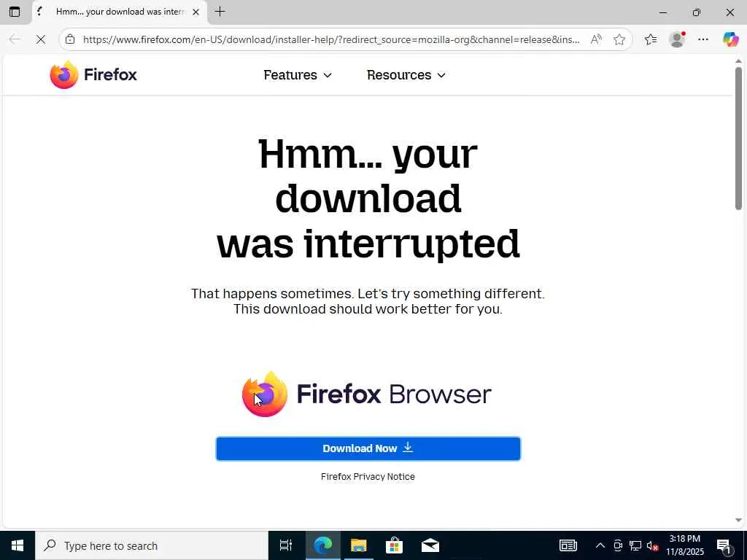Open the Copilot sidebar icon
Image resolution: width=747 pixels, height=560 pixels.
click(x=729, y=39)
